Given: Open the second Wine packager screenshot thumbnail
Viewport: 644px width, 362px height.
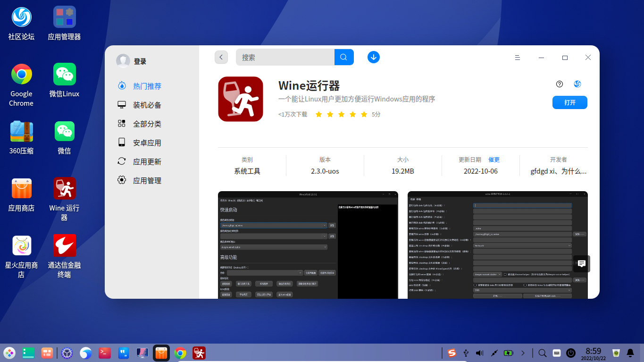Looking at the screenshot, I should (x=498, y=244).
